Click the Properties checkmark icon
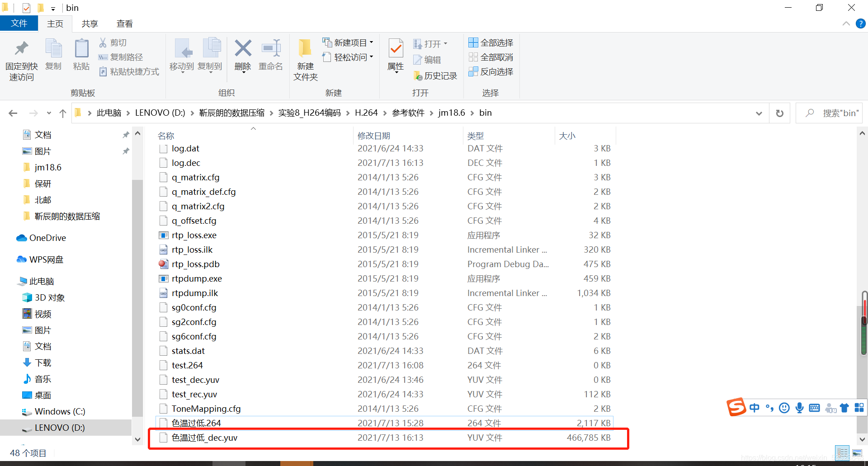 point(396,48)
